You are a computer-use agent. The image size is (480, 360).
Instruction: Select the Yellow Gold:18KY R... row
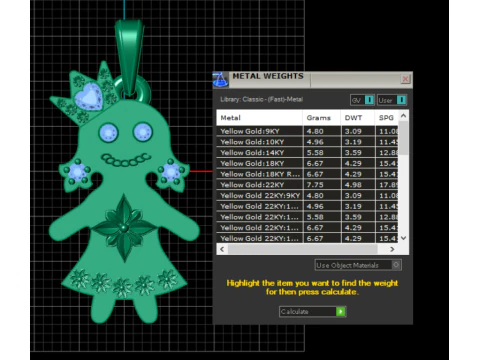click(307, 174)
